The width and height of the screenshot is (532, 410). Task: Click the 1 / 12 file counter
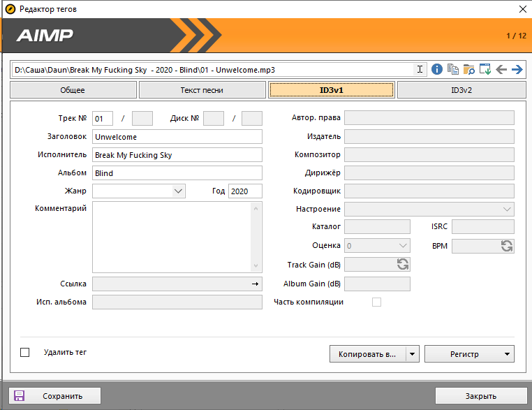pos(516,36)
